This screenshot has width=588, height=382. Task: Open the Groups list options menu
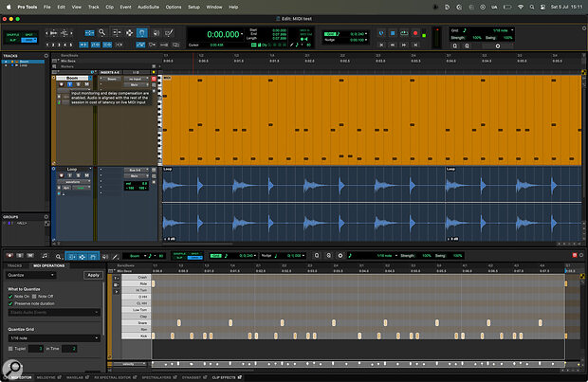[x=46, y=217]
